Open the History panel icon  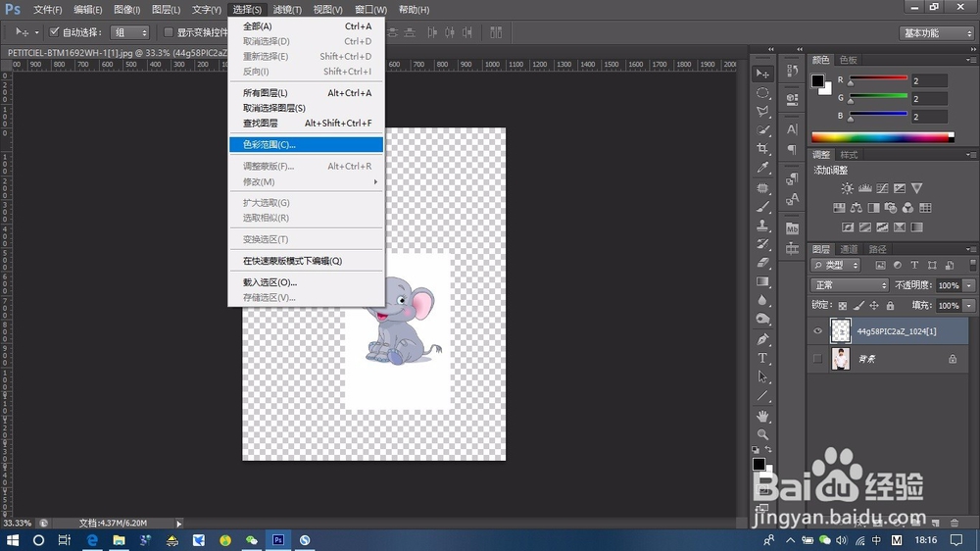[793, 71]
